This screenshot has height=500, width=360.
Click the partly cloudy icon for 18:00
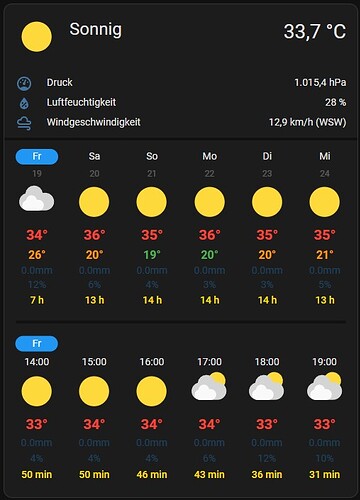pyautogui.click(x=267, y=387)
